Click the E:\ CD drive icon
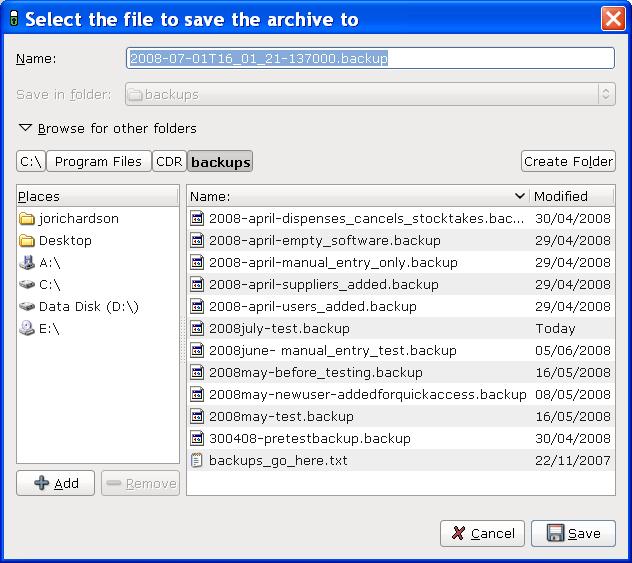 27,328
